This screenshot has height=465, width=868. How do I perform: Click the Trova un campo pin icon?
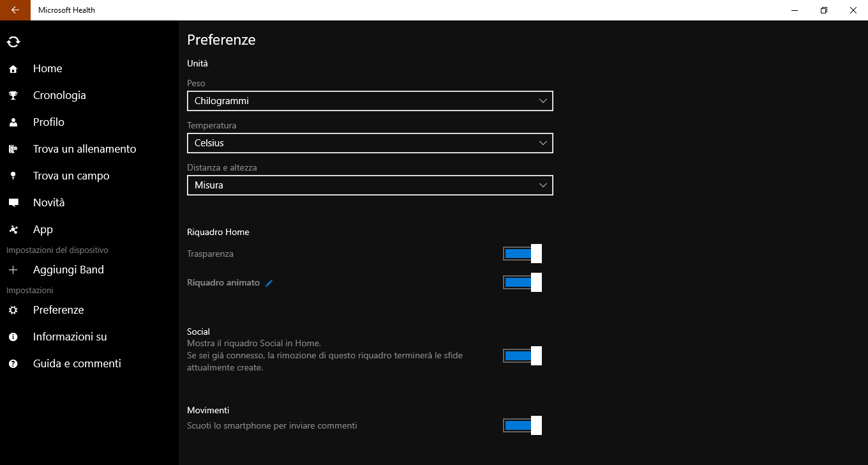(x=13, y=176)
